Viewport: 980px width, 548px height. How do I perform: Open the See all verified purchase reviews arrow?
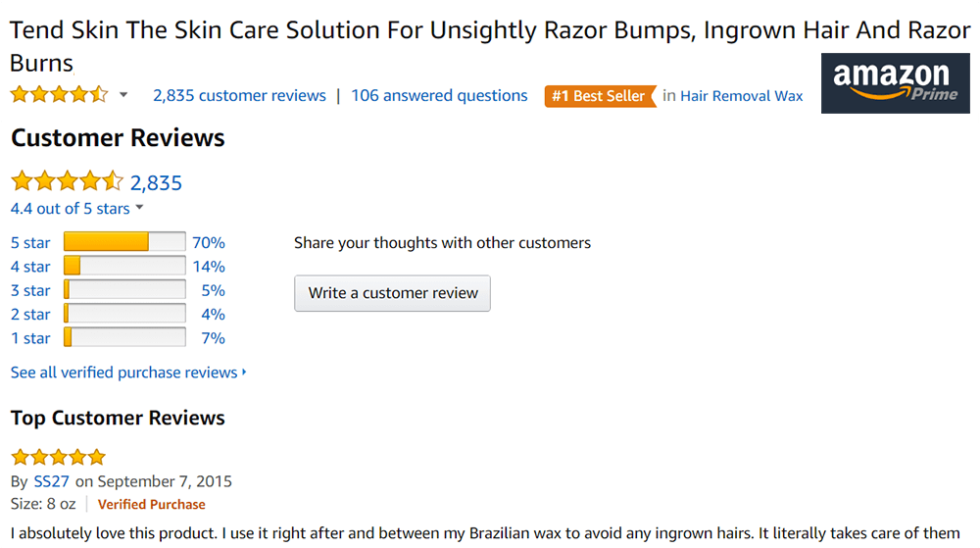coord(244,373)
